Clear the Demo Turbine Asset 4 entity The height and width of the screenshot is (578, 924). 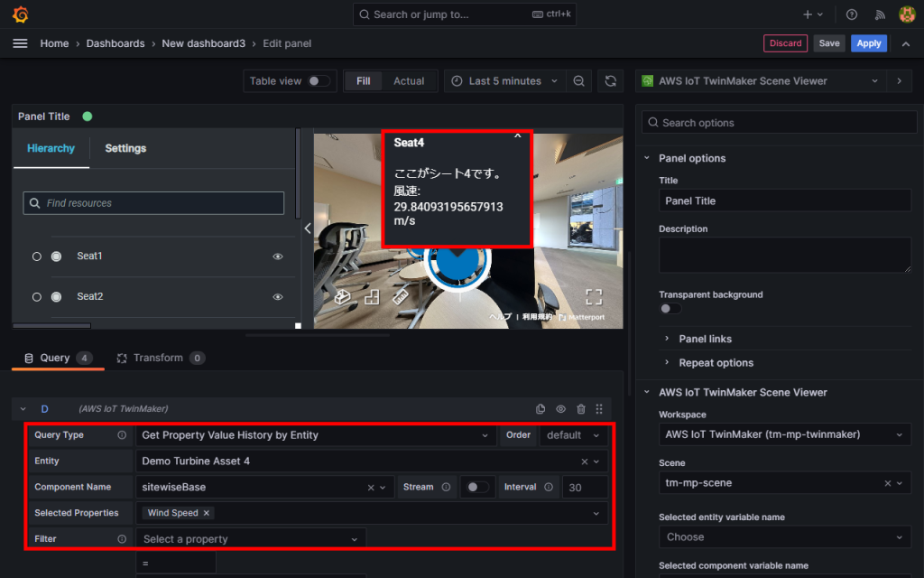(585, 461)
